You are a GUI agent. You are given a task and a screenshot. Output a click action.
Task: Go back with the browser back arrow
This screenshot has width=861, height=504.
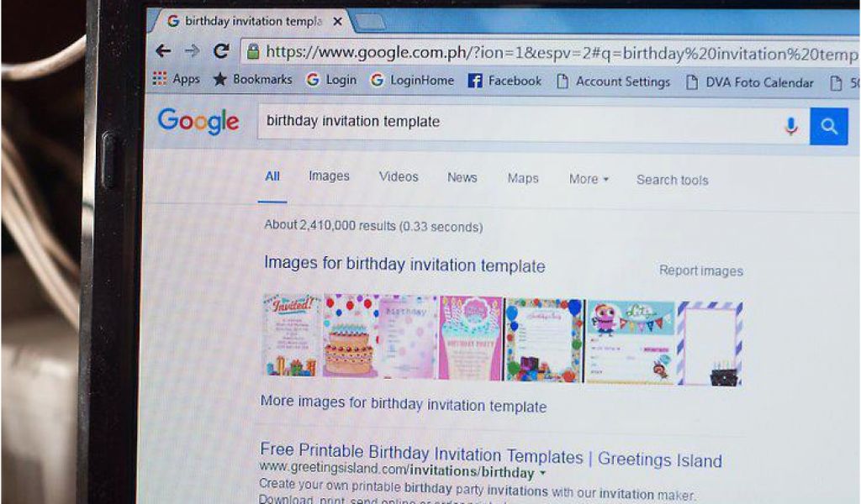(163, 51)
